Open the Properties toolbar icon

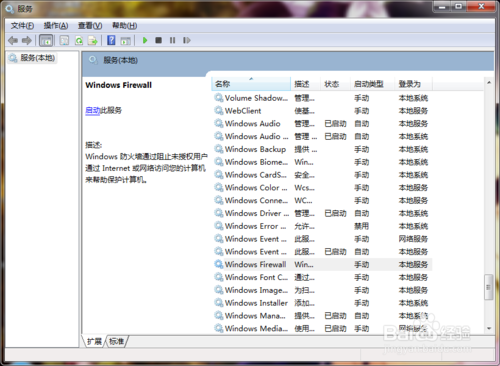click(64, 41)
